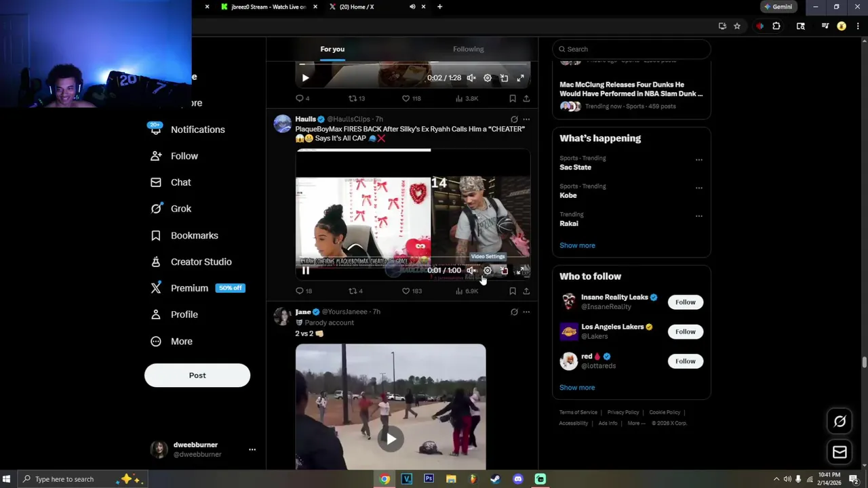Open Premium with 50% off badge
Screen dimensions: 868x488
(197, 288)
